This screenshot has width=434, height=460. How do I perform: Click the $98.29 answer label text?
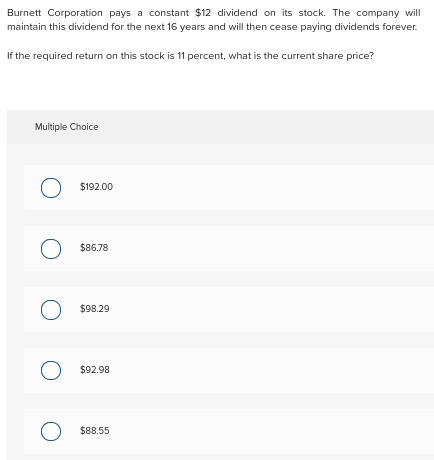[x=95, y=309]
